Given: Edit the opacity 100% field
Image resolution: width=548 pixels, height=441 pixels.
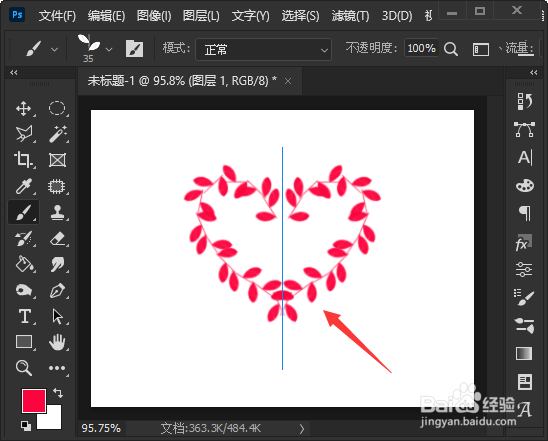Looking at the screenshot, I should tap(421, 48).
